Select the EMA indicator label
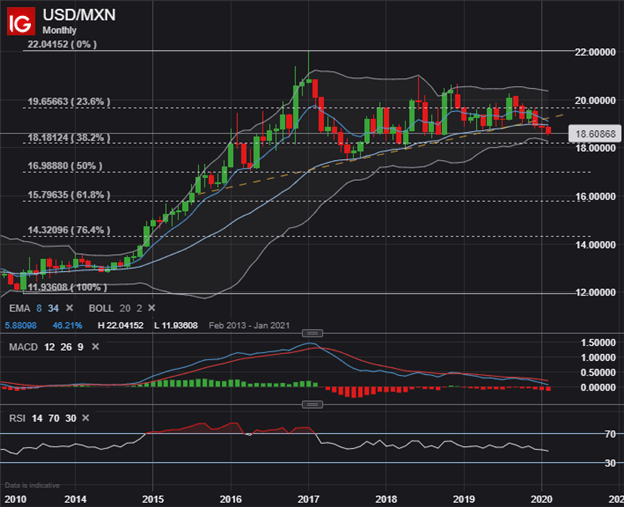 [20, 308]
